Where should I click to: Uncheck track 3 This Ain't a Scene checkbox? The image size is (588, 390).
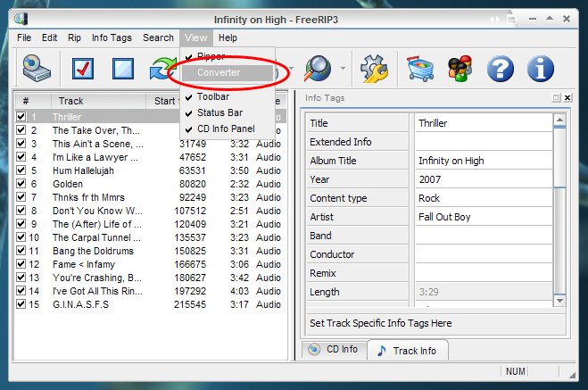point(21,144)
